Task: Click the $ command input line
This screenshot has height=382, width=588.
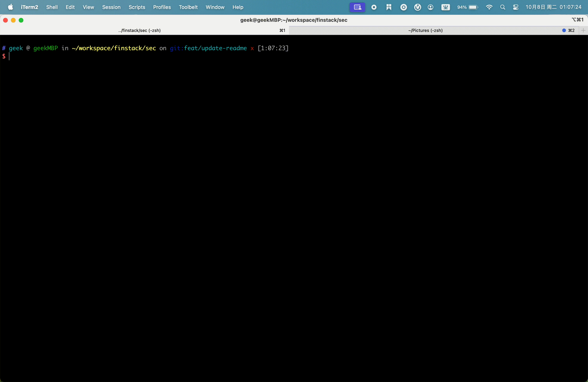Action: pyautogui.click(x=294, y=56)
